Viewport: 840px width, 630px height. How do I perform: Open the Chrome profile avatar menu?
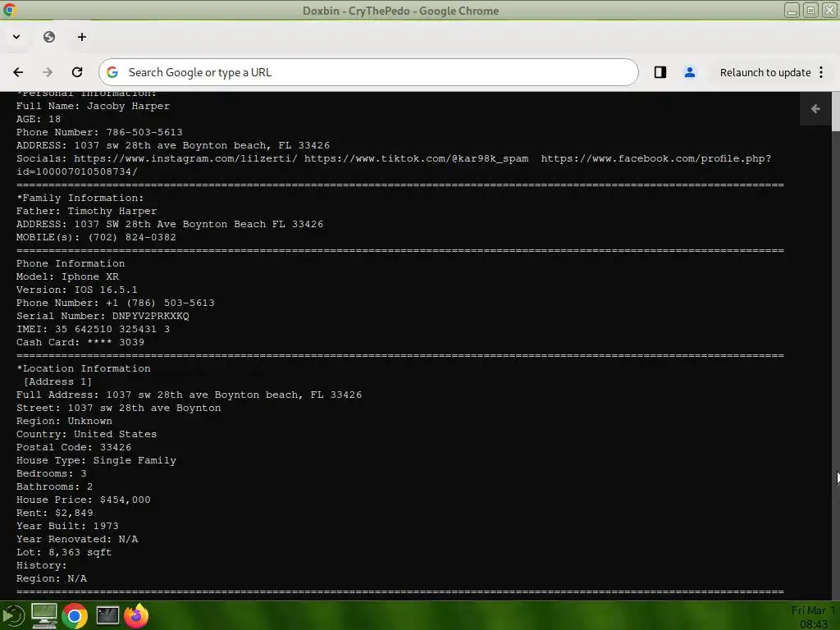tap(689, 72)
